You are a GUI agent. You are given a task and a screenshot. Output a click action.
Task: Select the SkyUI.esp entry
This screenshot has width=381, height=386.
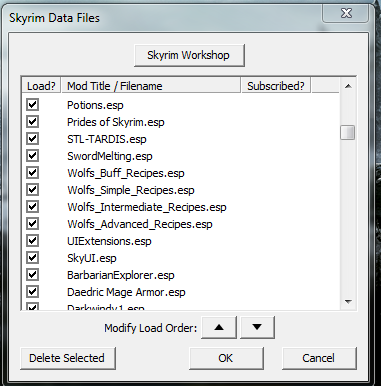(x=92, y=258)
